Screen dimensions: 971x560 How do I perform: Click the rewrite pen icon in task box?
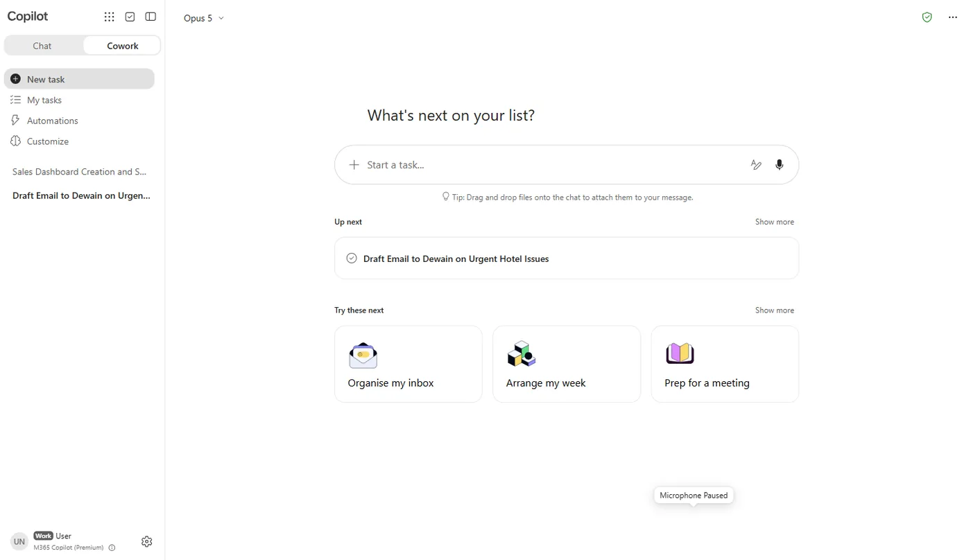click(x=756, y=164)
